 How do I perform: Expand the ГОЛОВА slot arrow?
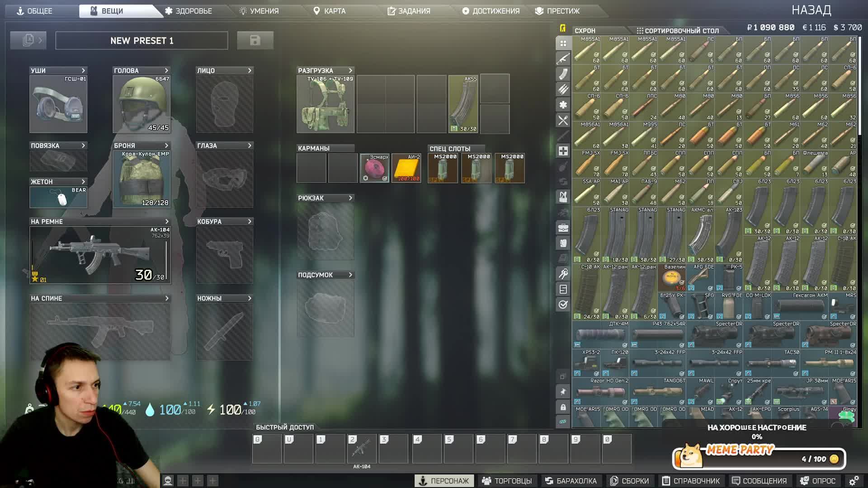tap(166, 70)
